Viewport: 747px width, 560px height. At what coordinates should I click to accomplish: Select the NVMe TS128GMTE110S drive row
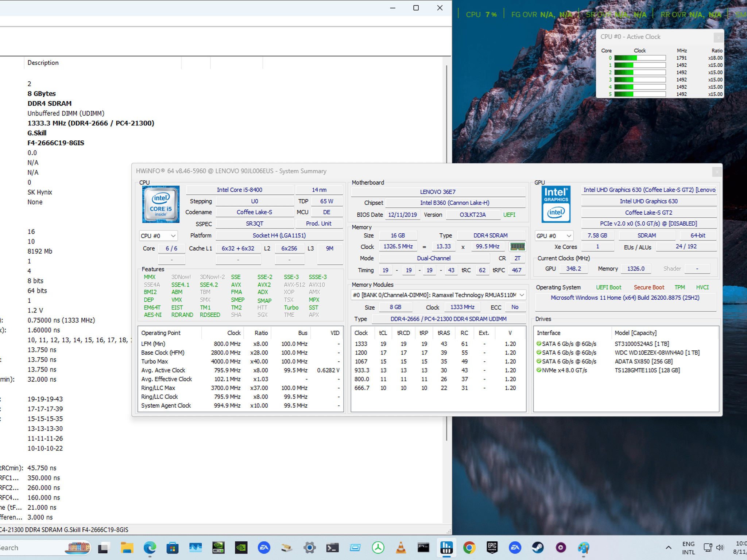(626, 370)
